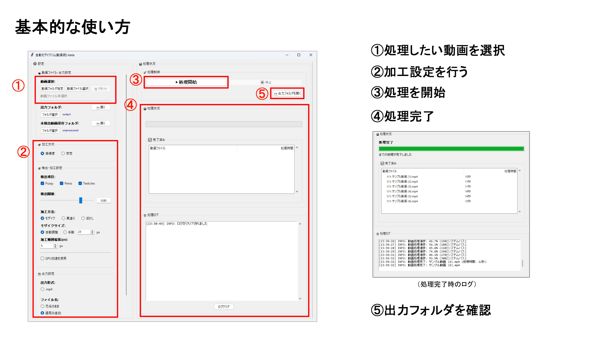614x364 pixels.
Task: Click the 0.80 threshold input field
Action: (104, 200)
